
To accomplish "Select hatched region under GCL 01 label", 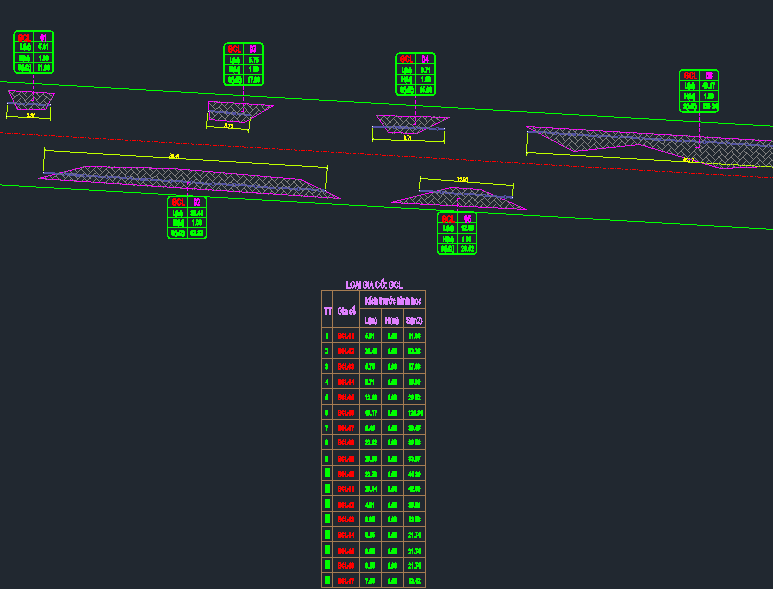I will point(31,100).
